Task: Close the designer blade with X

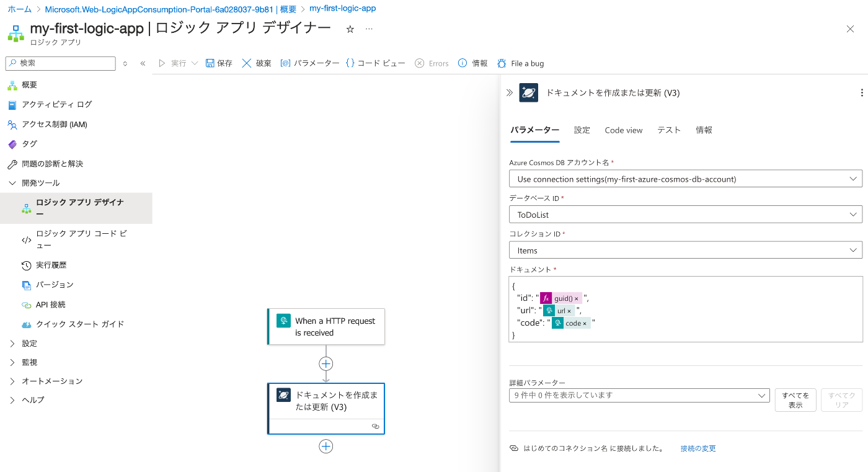Action: point(850,29)
